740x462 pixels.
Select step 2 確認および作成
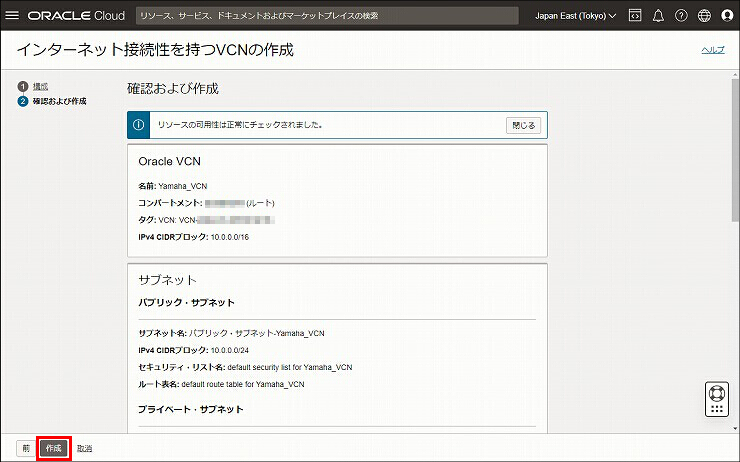[x=59, y=101]
